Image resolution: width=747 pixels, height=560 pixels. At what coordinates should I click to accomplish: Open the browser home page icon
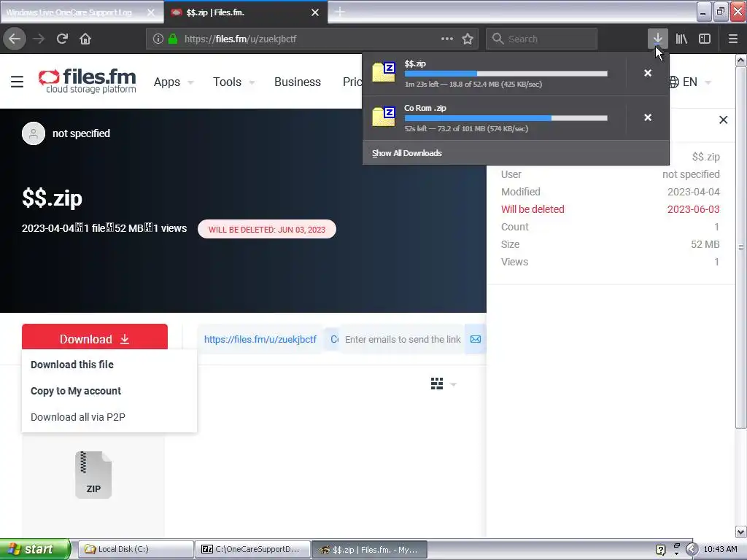85,39
